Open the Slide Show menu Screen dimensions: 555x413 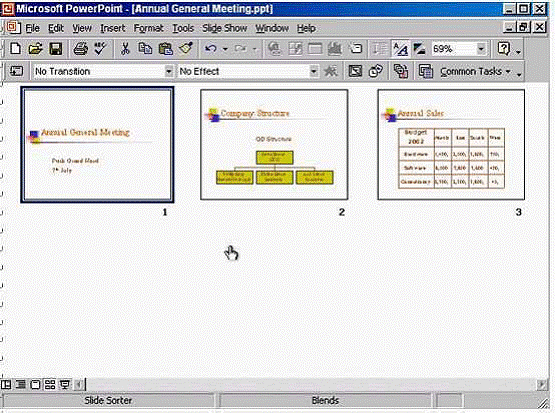click(x=224, y=28)
